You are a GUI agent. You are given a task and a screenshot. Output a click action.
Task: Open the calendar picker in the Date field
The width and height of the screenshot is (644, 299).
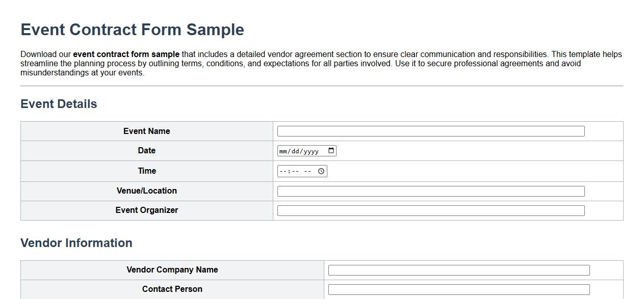(x=331, y=150)
